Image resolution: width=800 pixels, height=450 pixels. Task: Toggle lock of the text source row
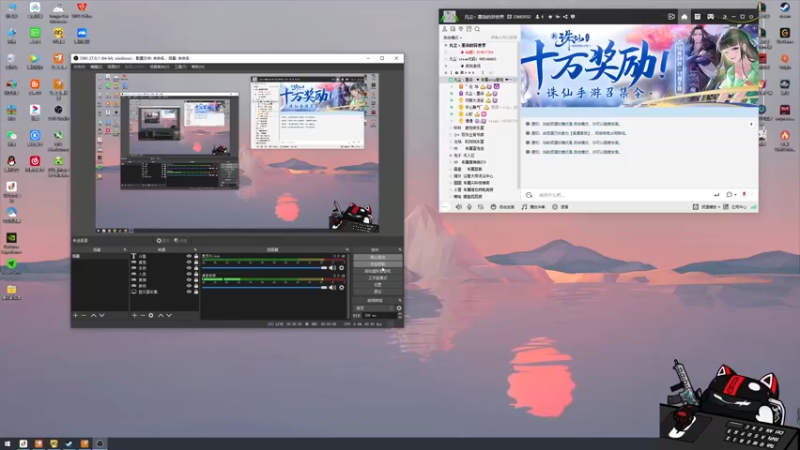pyautogui.click(x=196, y=256)
